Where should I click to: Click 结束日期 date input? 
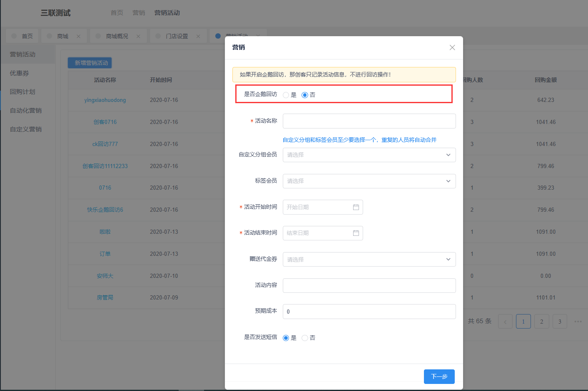coord(323,233)
